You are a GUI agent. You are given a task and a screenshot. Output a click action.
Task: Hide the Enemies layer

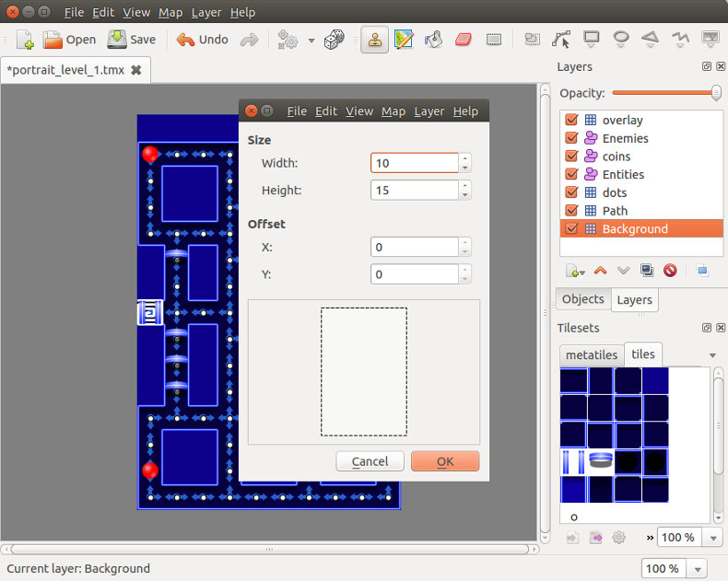[571, 138]
